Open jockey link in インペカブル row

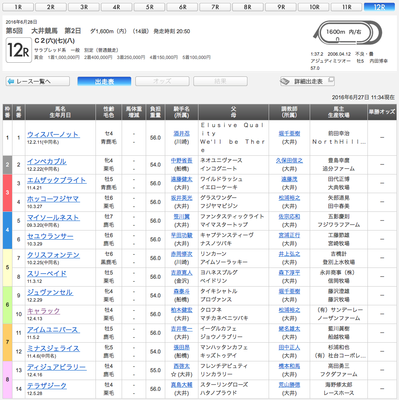pos(182,160)
